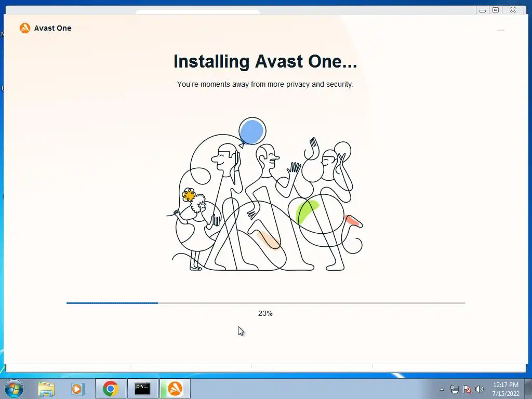The image size is (532, 399).
Task: Show hidden system tray icons
Action: pyautogui.click(x=442, y=389)
